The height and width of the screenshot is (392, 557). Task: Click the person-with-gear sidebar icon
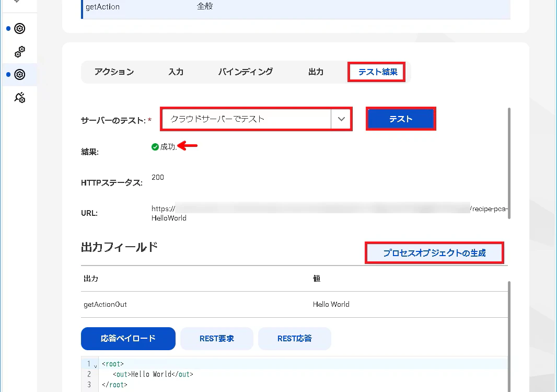pos(19,97)
